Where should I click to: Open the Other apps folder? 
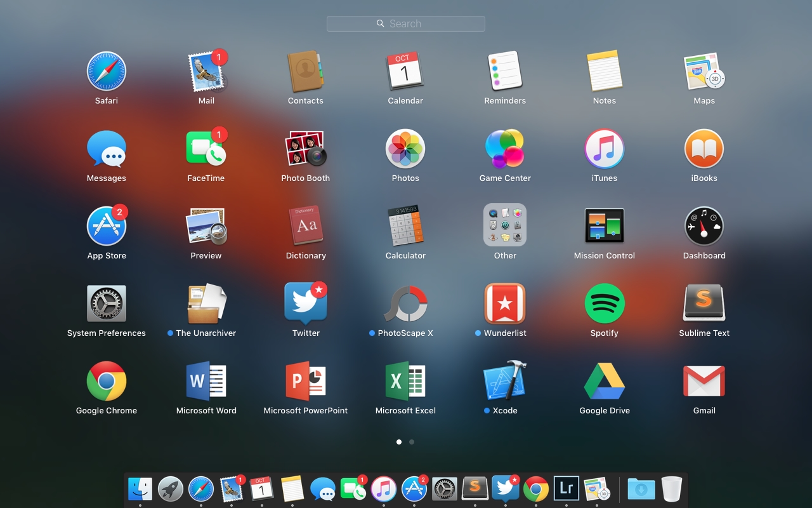[505, 225]
